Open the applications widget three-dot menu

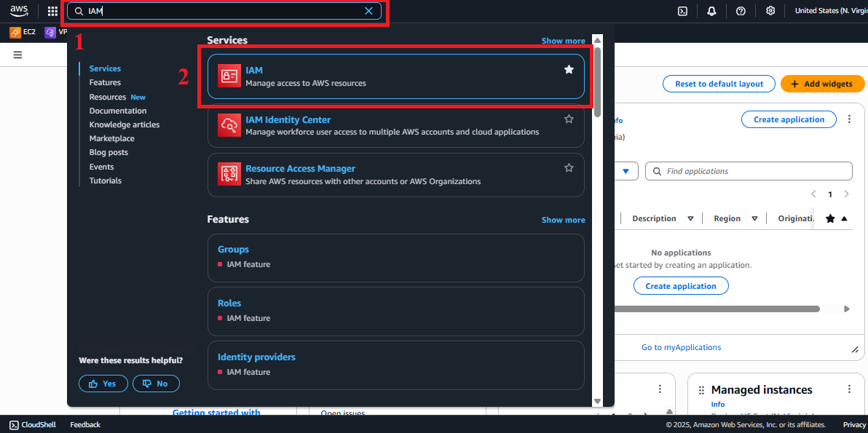[849, 119]
